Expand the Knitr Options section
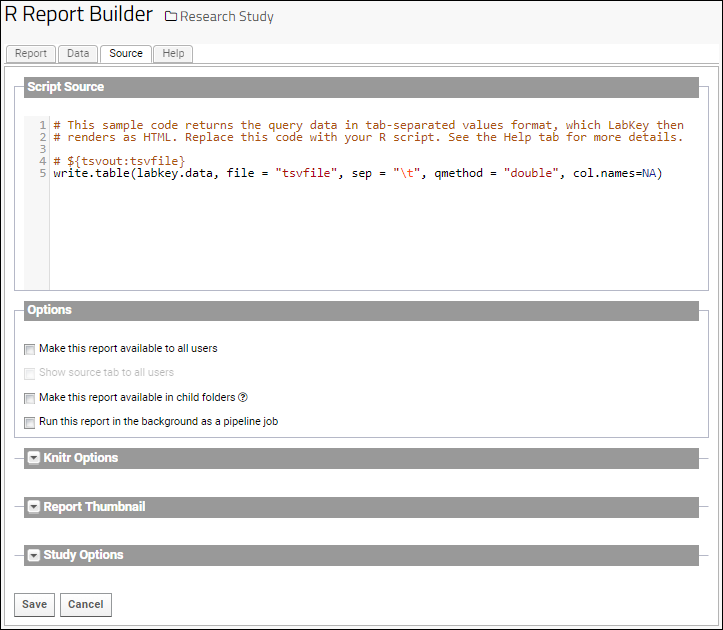 (34, 458)
